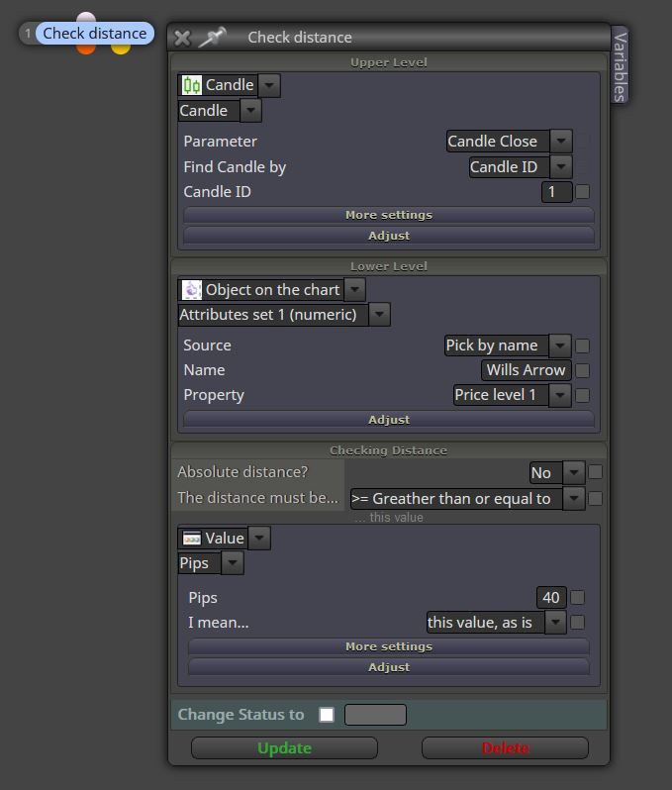Close the Check distance panel with X icon
This screenshot has height=790, width=672.
point(182,38)
